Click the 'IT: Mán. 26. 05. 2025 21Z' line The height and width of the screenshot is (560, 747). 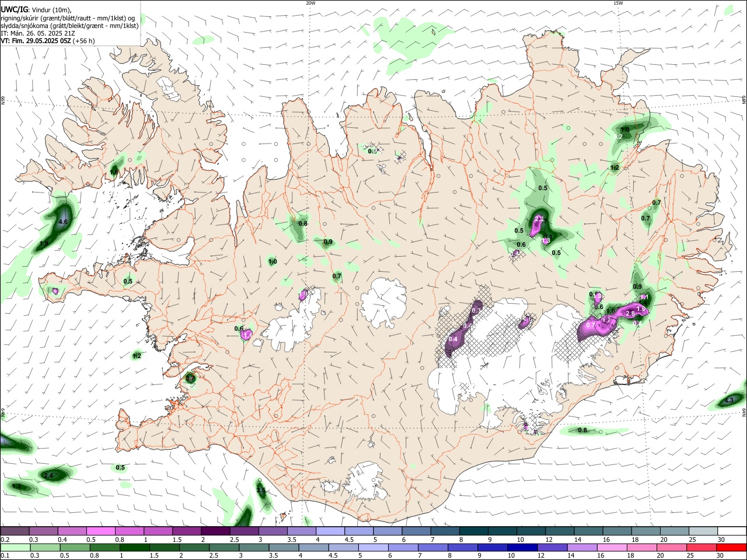[x=37, y=33]
